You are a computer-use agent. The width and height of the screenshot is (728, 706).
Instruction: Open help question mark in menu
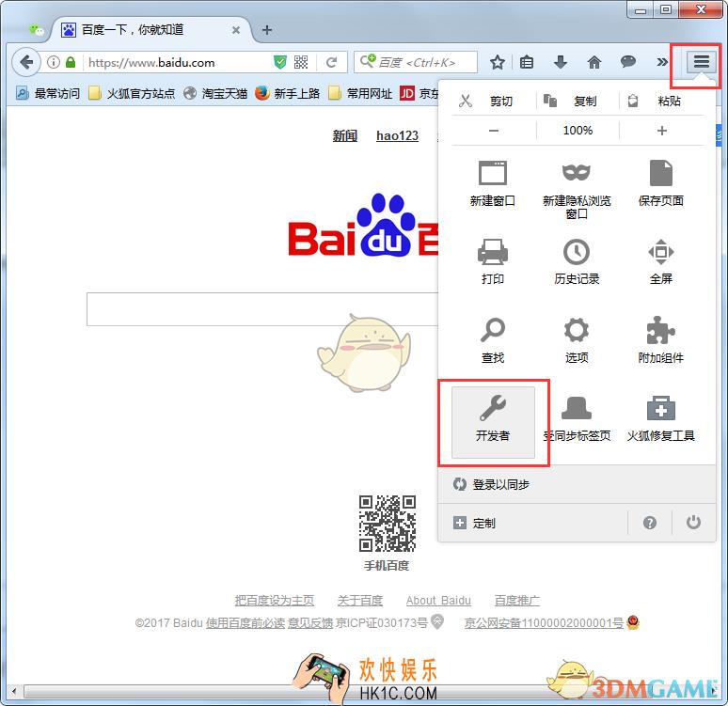(x=650, y=523)
